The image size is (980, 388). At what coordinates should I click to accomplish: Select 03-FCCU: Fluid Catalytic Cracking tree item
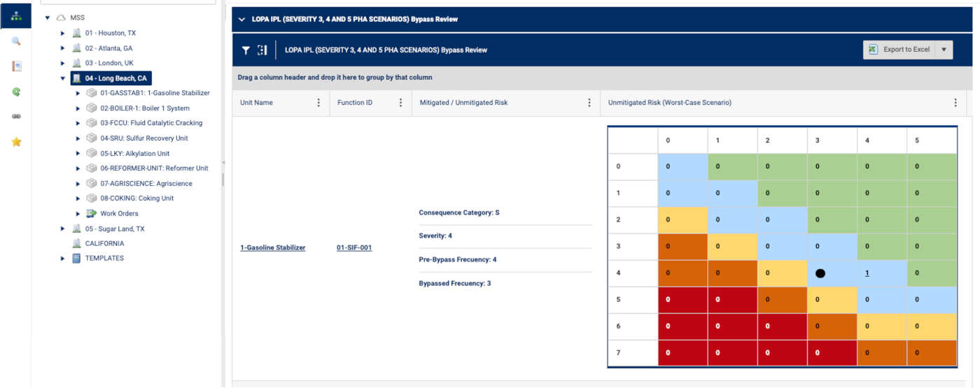151,123
